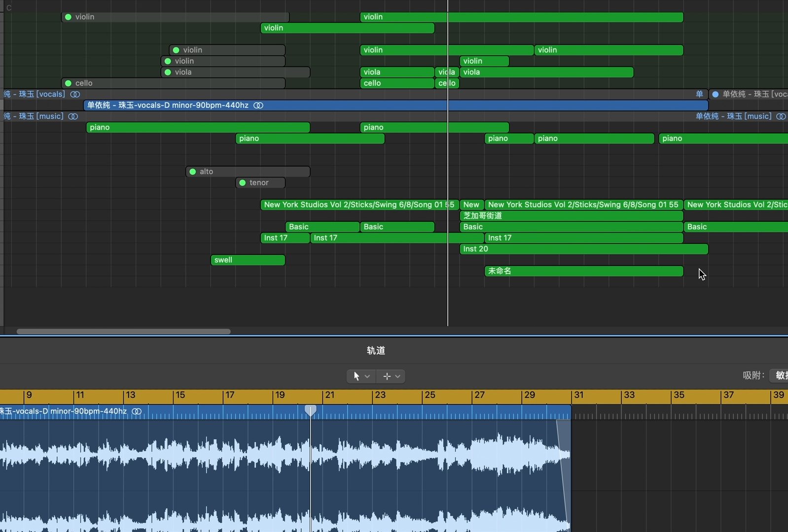Click the loop icon after right 单依纯 - 珠玉 [music] label
The image size is (788, 532).
pos(781,116)
